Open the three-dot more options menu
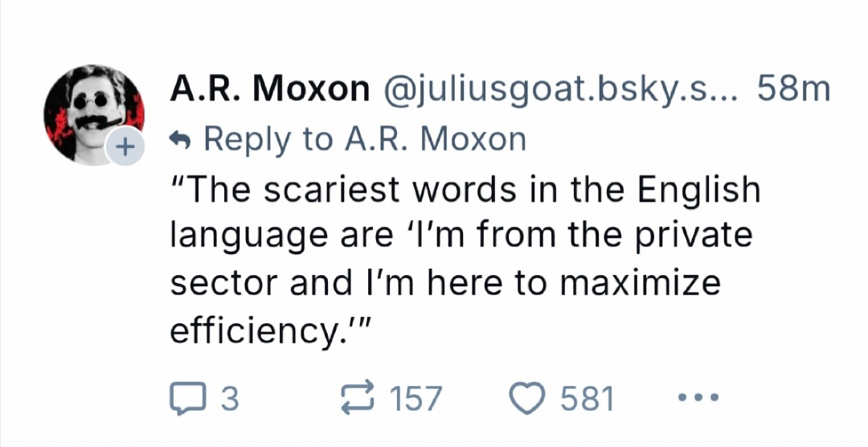868x447 pixels. pos(691,398)
